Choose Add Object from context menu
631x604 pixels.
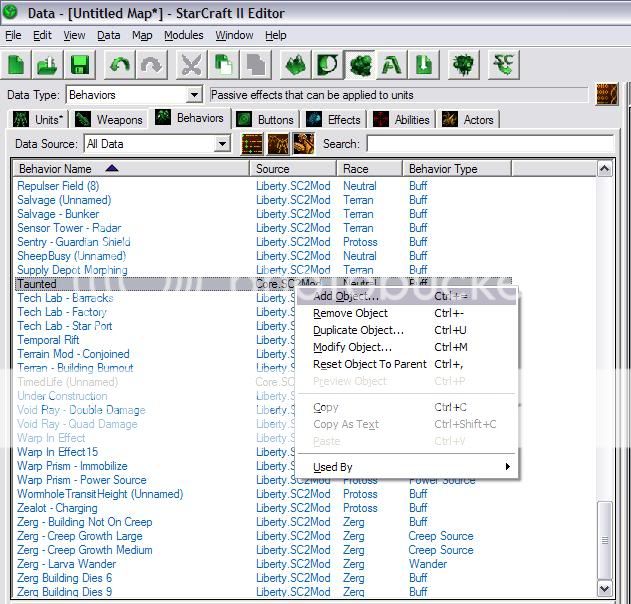point(406,296)
